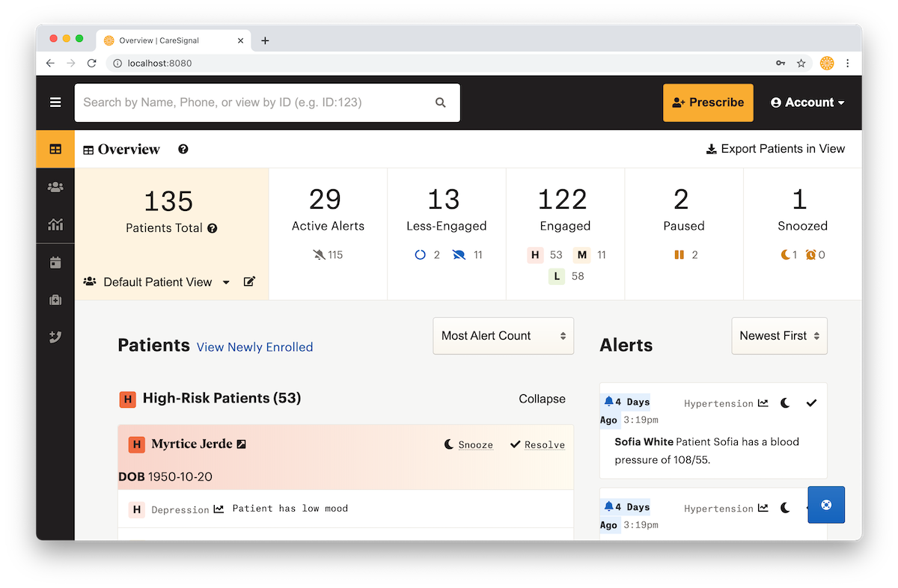Screen dimensions: 898x588
Task: Click the pause icon under Paused
Action: [x=679, y=255]
